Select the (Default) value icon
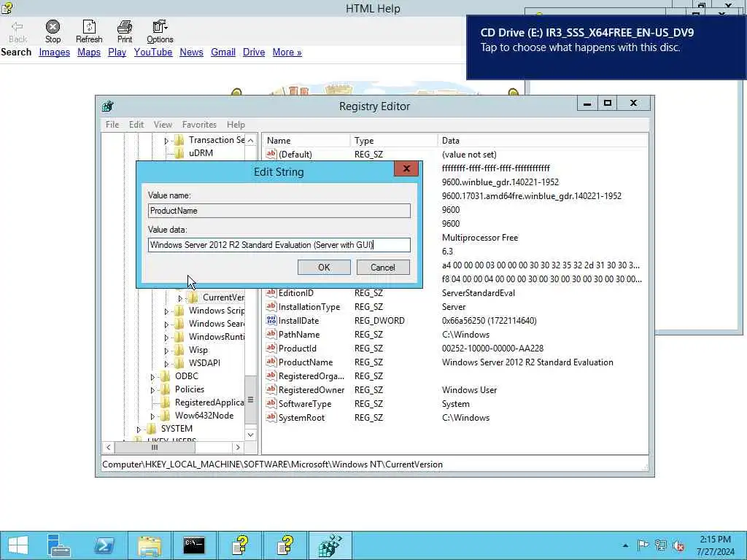The height and width of the screenshot is (560, 747). (271, 155)
